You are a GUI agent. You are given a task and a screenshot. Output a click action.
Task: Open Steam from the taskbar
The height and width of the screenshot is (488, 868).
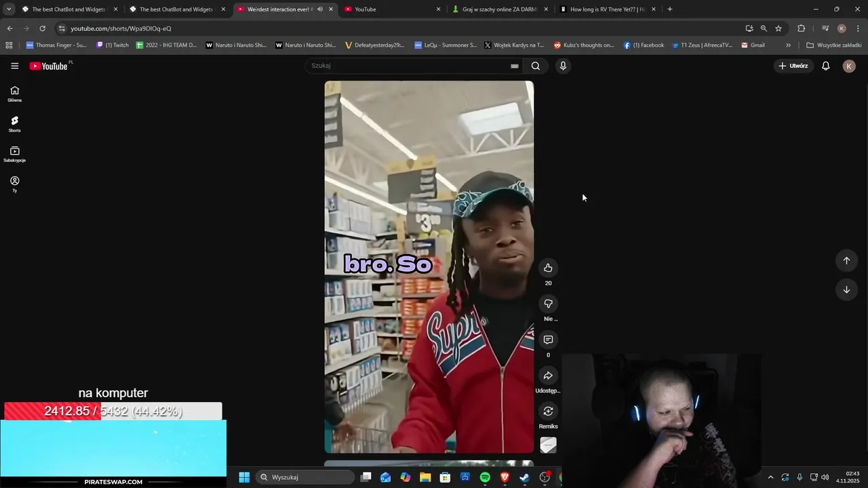524,477
